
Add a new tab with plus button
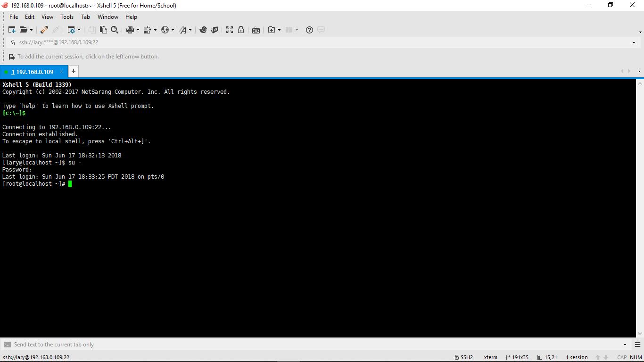pos(74,71)
